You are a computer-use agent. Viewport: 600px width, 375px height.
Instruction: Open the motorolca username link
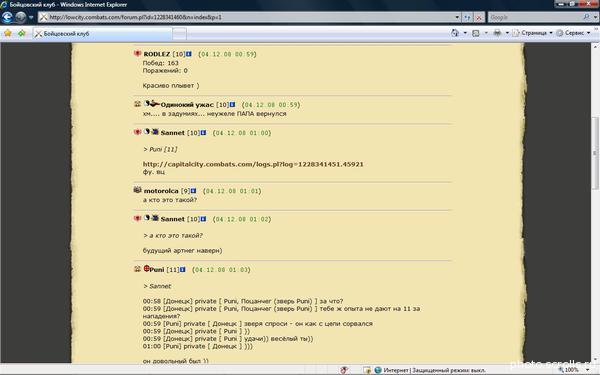[x=161, y=191]
